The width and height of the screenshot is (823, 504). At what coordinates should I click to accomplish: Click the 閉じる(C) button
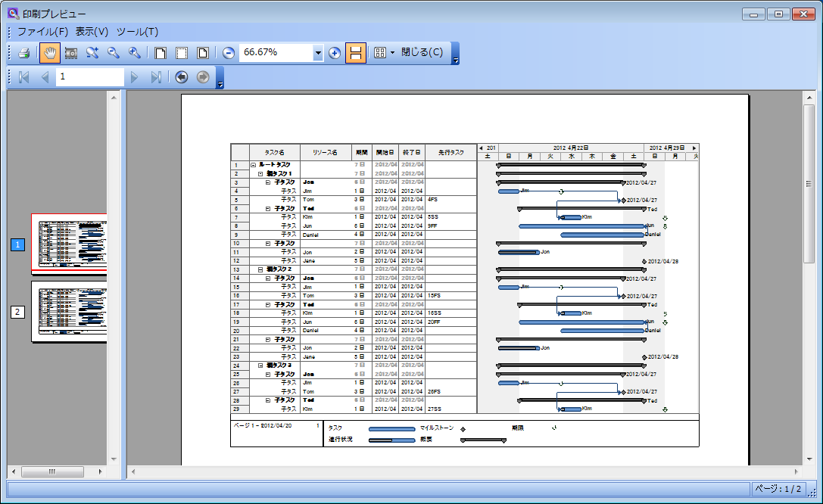pos(422,53)
